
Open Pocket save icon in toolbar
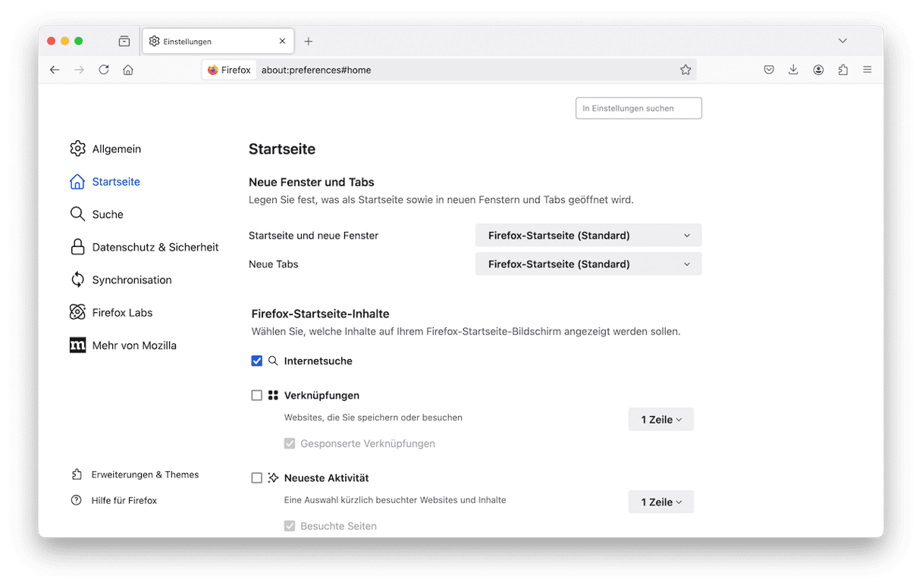pyautogui.click(x=769, y=70)
